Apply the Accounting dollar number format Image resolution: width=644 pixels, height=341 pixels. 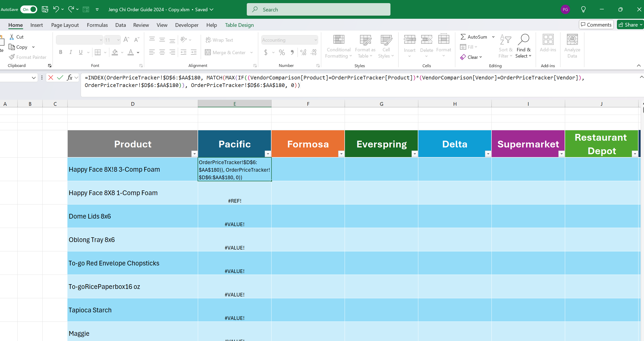tap(266, 52)
